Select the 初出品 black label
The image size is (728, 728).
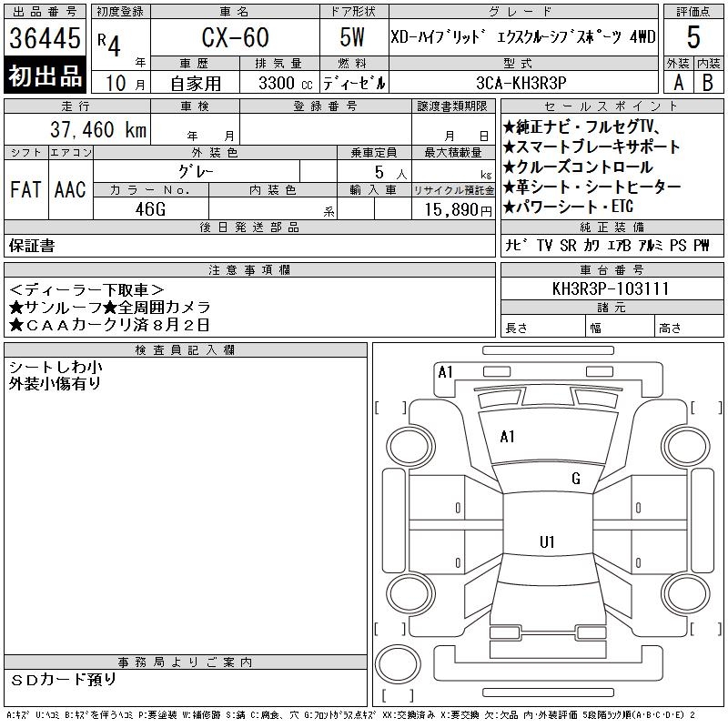[x=45, y=76]
